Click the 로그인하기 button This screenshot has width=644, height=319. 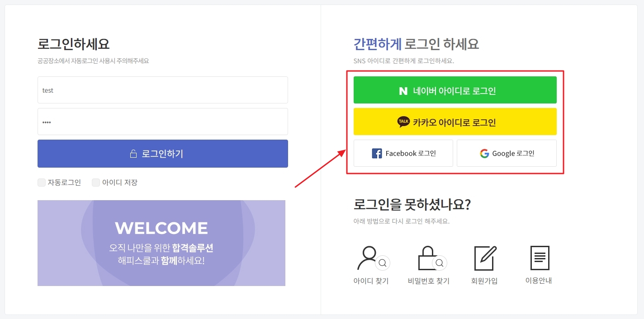tap(163, 154)
